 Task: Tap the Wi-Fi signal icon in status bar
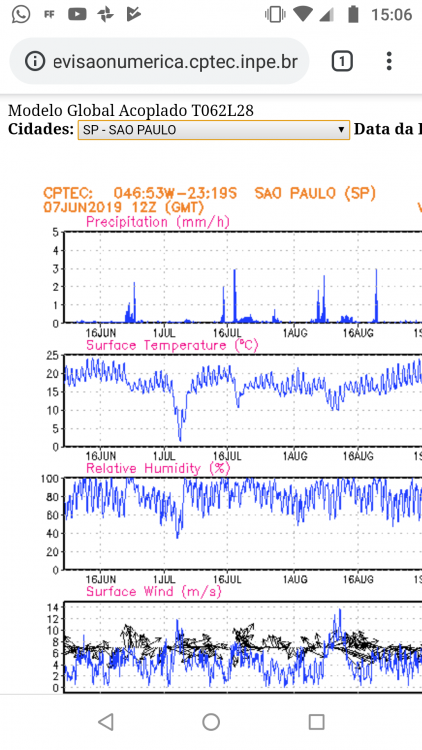302,14
